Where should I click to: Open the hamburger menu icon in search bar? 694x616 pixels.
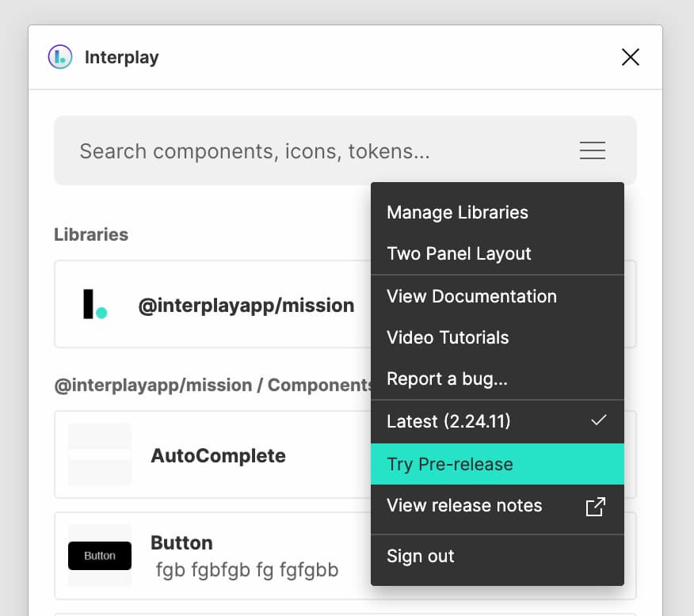(593, 150)
